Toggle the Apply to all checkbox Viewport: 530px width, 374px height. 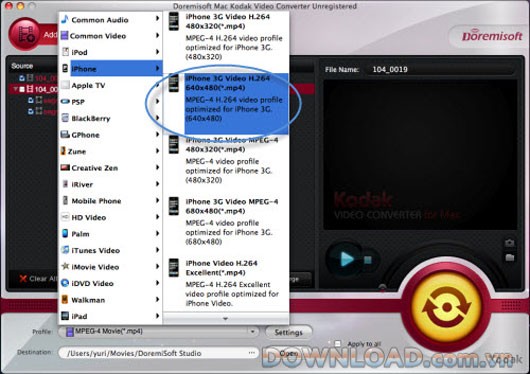click(337, 344)
